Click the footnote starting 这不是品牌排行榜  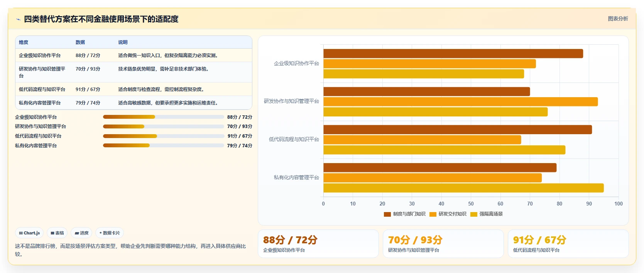tap(130, 250)
